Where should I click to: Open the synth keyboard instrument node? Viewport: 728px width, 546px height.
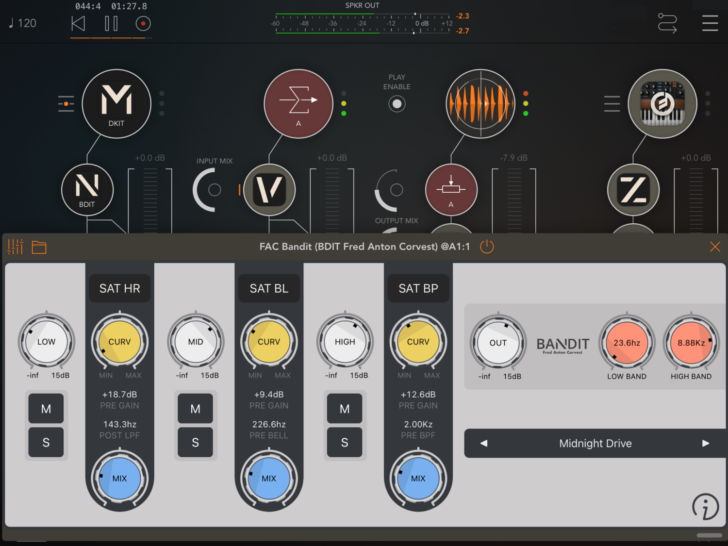[x=663, y=104]
